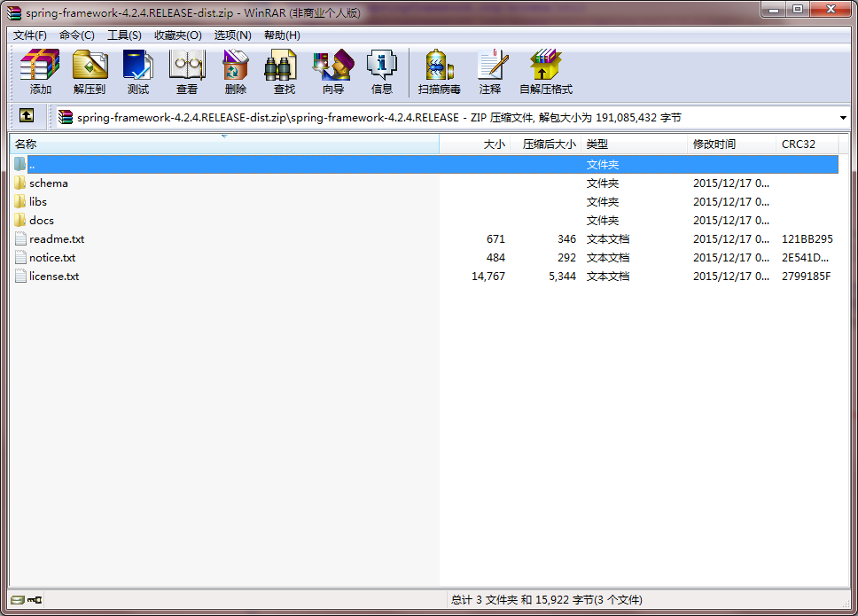The height and width of the screenshot is (616, 858).
Task: Click the license.txt file icon
Action: tap(20, 276)
